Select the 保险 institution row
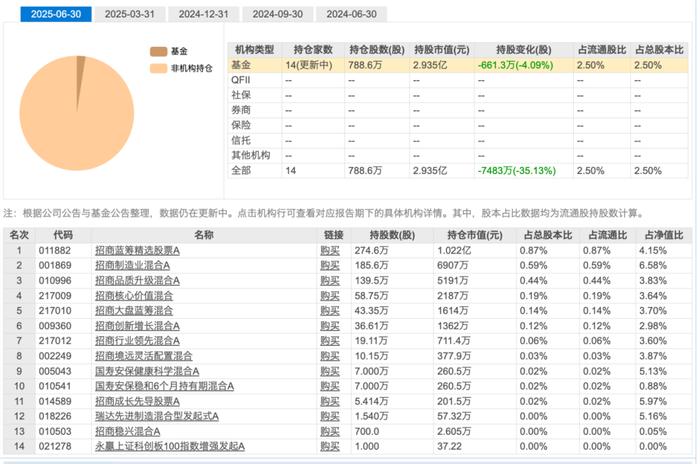Screen dimensions: 700x464 458,125
